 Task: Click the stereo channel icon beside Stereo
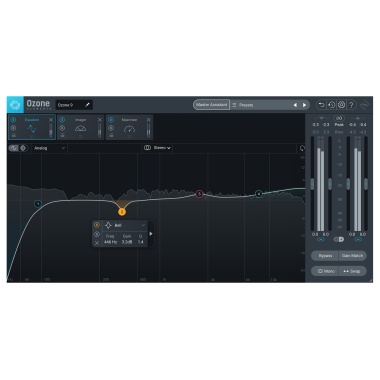(147, 148)
